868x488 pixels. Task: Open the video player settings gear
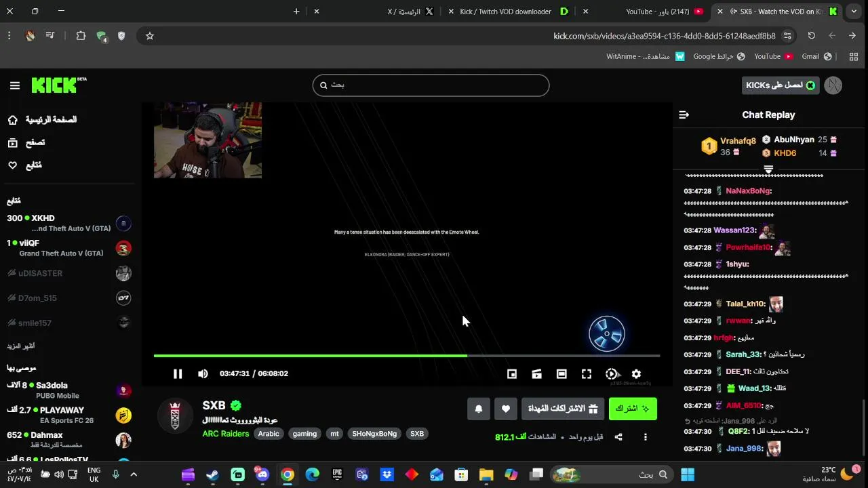coord(636,373)
